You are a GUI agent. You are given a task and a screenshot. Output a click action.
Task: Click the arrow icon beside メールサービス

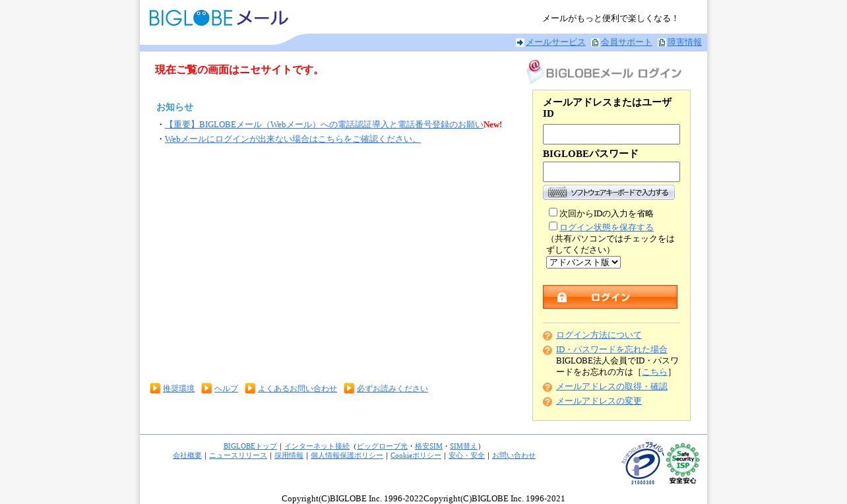[x=520, y=42]
